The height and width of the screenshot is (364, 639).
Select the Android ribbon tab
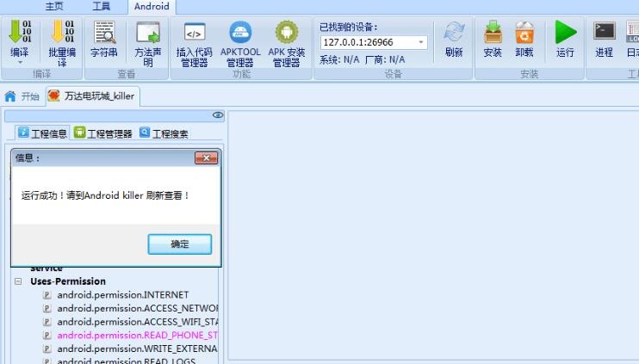click(x=152, y=7)
